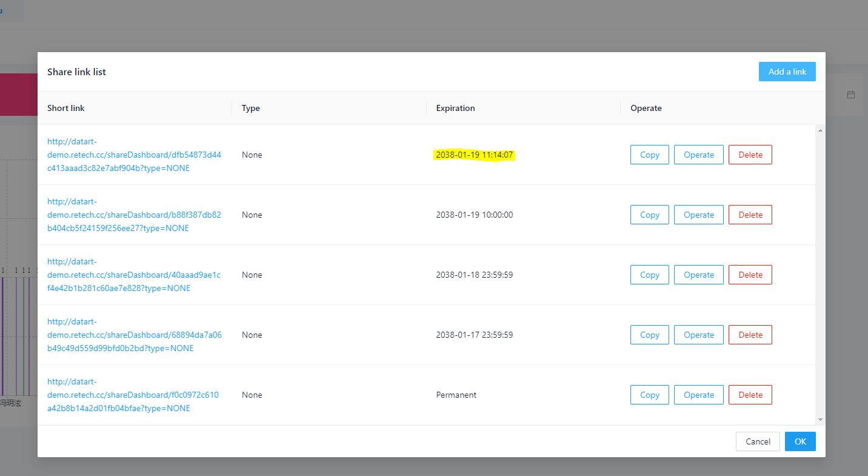The image size is (868, 476).
Task: Delete the Permanent expiration link
Action: [x=750, y=395]
